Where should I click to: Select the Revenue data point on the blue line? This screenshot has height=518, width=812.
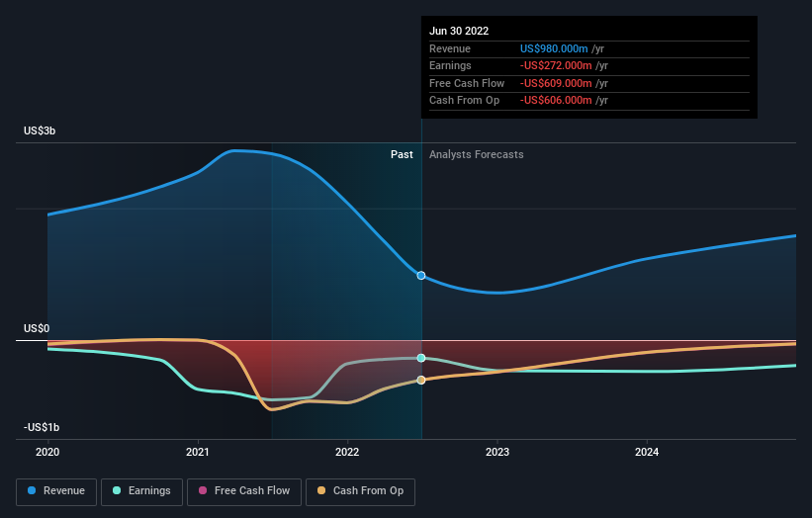421,275
